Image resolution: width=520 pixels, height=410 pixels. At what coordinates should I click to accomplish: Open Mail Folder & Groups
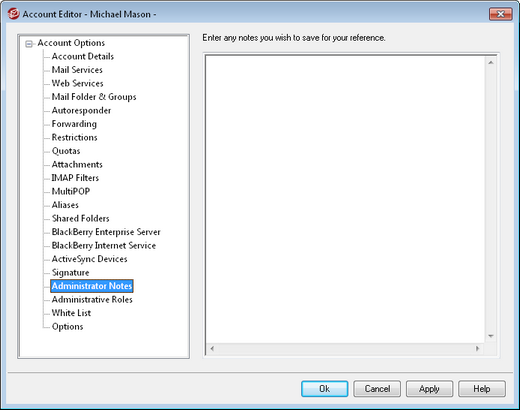pyautogui.click(x=94, y=97)
